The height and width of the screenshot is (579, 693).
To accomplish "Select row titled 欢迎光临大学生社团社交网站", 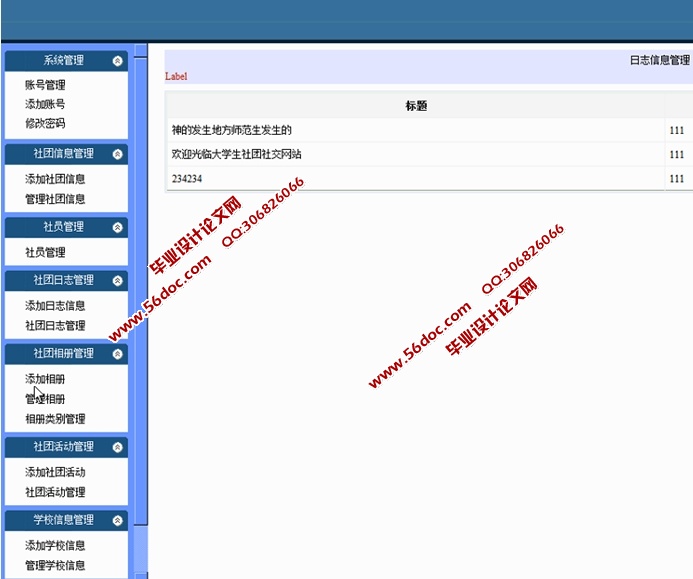I will pos(415,154).
